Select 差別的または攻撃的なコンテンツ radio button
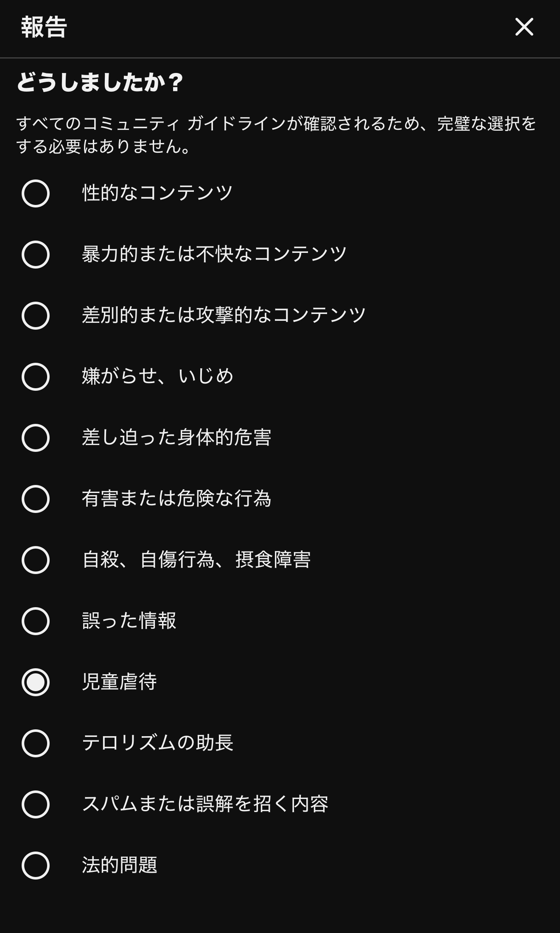Image resolution: width=560 pixels, height=933 pixels. click(x=36, y=316)
